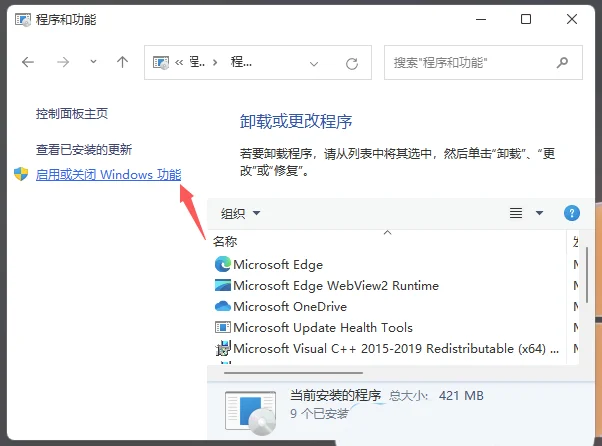
Task: Open 启用或关闭 Windows 功能 link
Action: (x=108, y=175)
